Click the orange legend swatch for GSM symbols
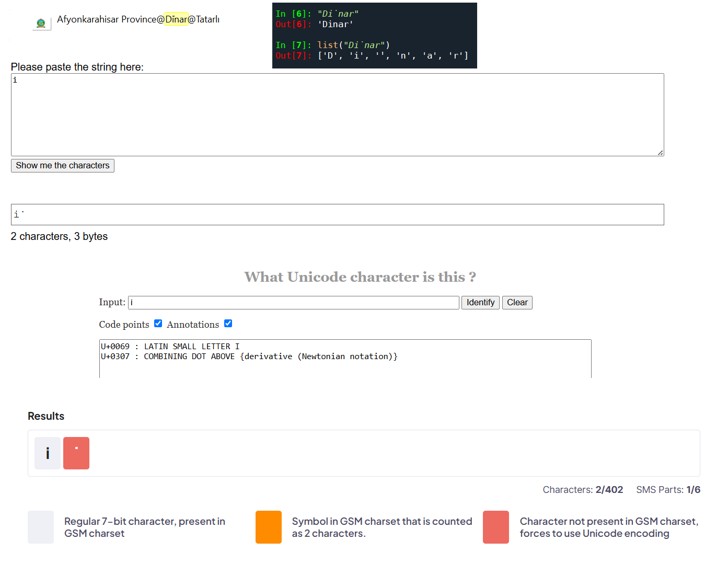This screenshot has width=728, height=575. [x=269, y=527]
